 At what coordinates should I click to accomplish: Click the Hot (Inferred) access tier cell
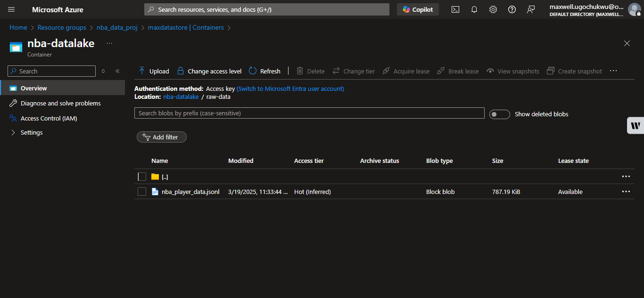(313, 192)
